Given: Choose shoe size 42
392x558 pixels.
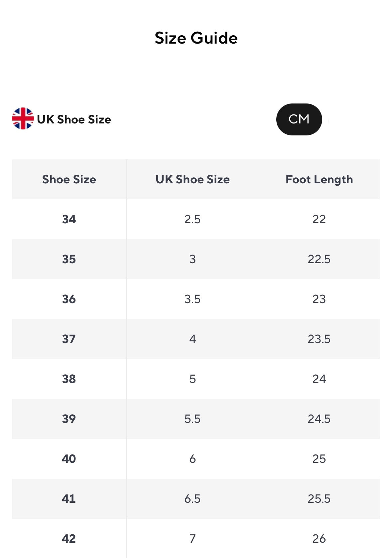Looking at the screenshot, I should [69, 539].
